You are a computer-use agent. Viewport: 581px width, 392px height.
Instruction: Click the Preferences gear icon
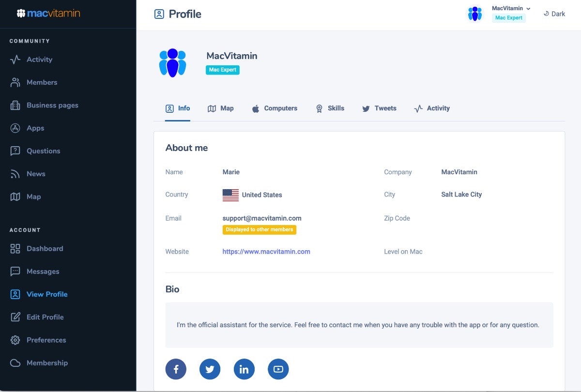coord(15,340)
